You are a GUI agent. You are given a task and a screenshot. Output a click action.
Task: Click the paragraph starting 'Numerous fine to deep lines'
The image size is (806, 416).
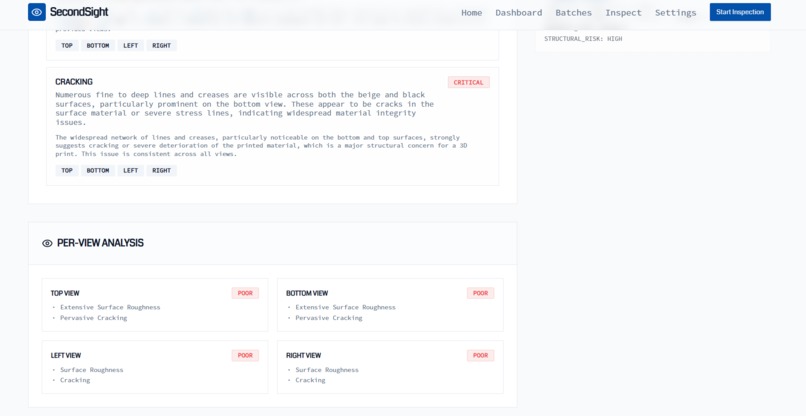(x=245, y=108)
